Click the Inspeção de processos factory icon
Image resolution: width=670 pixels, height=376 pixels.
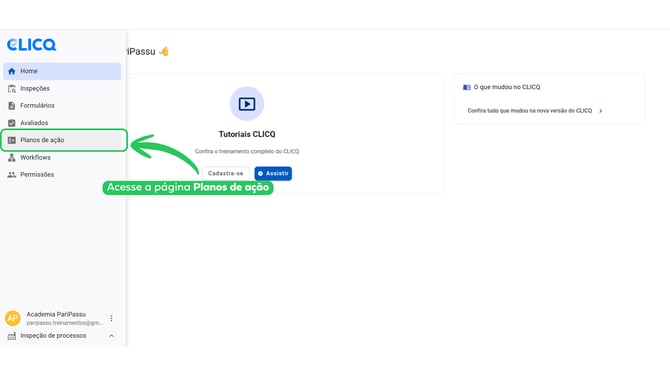click(12, 336)
